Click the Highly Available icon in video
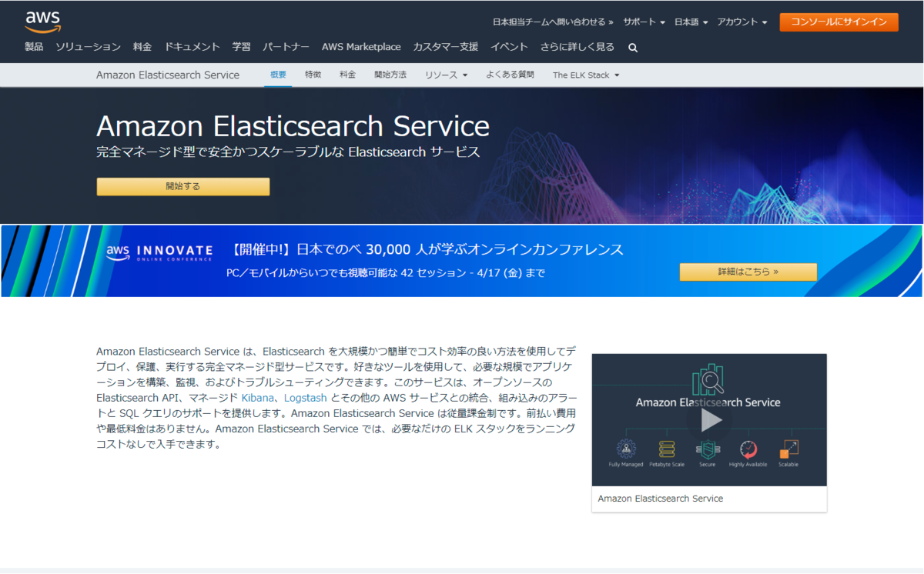 (748, 449)
